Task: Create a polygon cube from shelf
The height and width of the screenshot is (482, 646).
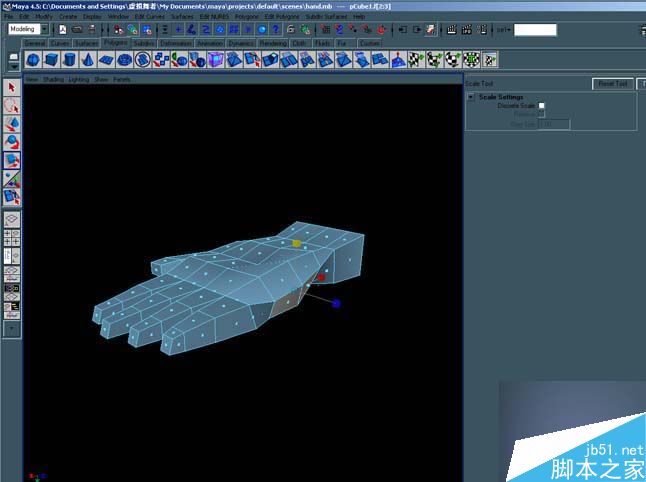Action: 51,60
